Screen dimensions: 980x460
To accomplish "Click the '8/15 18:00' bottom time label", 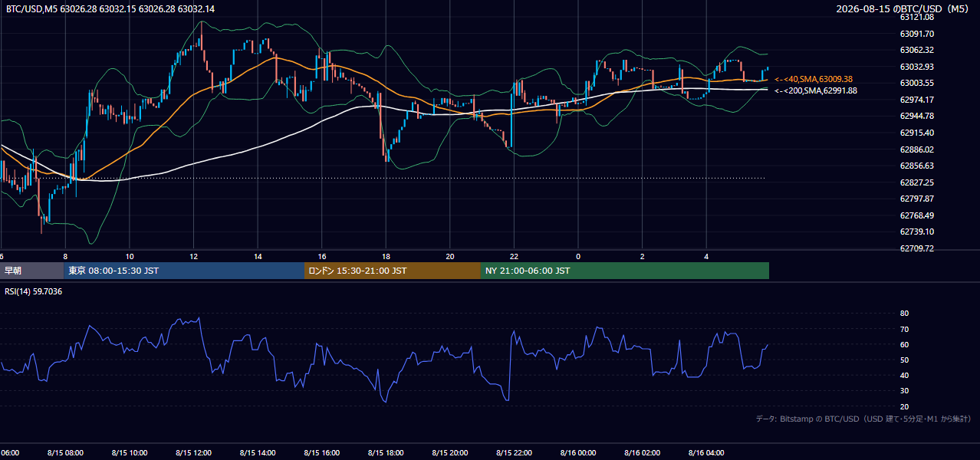I will (386, 452).
